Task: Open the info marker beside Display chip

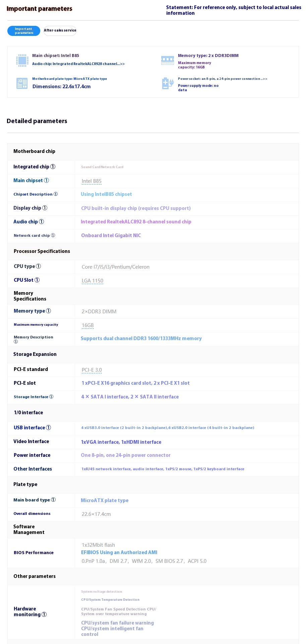Action: point(45,208)
